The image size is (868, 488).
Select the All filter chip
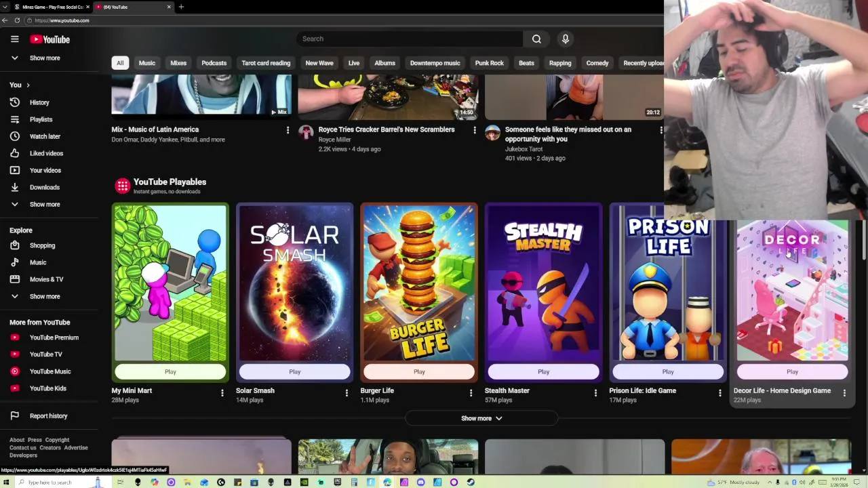coord(120,63)
